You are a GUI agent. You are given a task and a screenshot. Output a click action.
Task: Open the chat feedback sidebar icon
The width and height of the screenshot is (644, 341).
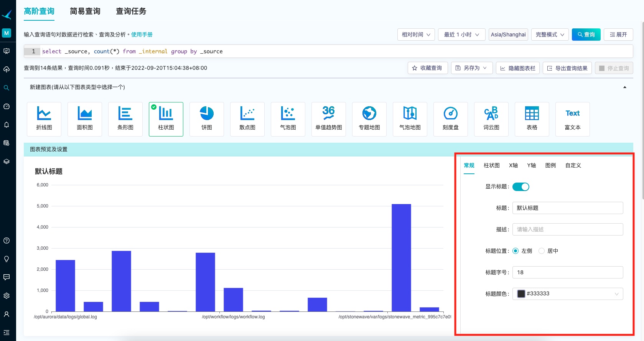pyautogui.click(x=7, y=277)
